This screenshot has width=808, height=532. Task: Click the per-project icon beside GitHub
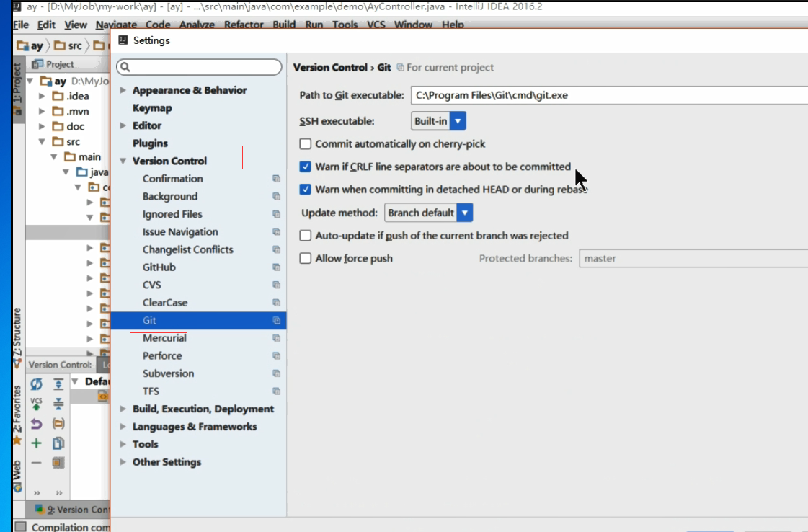point(276,267)
